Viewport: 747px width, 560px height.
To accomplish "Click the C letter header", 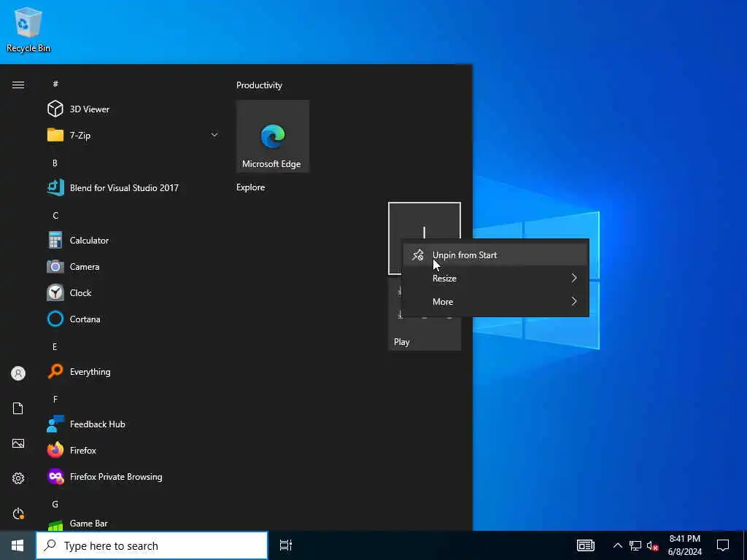I will point(55,215).
